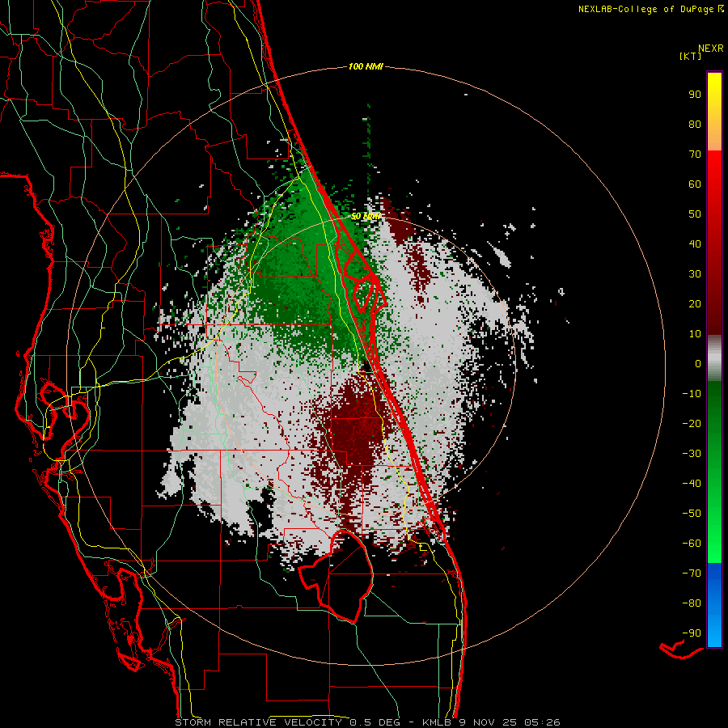The height and width of the screenshot is (728, 728).
Task: Select the positive 50 scale value
Action: point(695,214)
